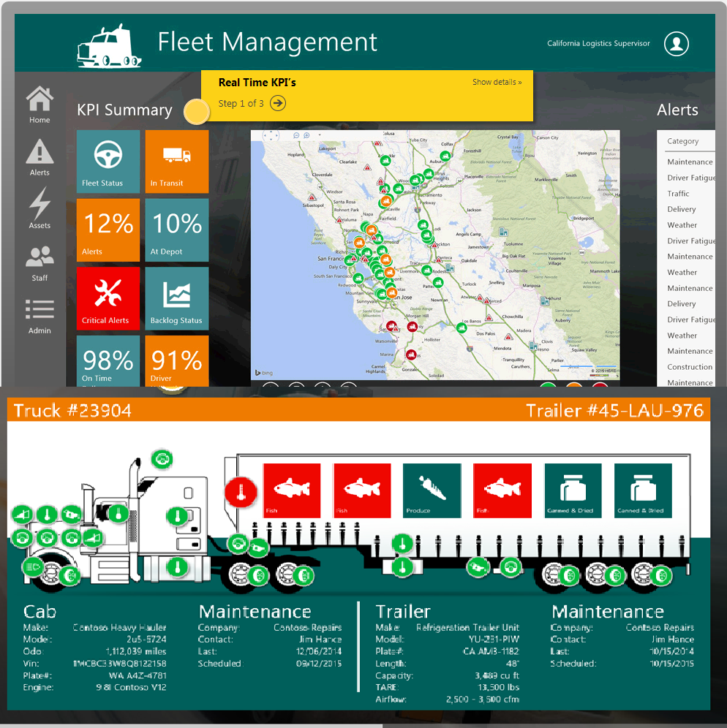The width and height of the screenshot is (727, 728).
Task: Select the 10% At Depot tile
Action: [x=176, y=230]
